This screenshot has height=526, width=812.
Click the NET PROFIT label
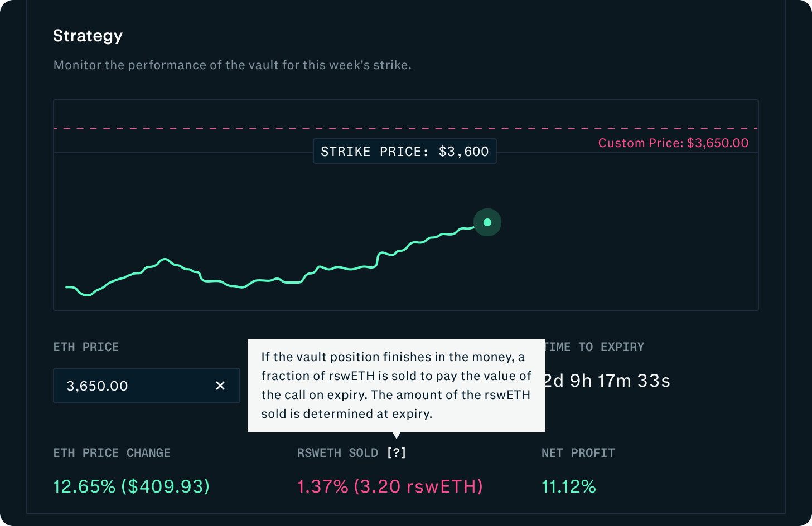(578, 453)
